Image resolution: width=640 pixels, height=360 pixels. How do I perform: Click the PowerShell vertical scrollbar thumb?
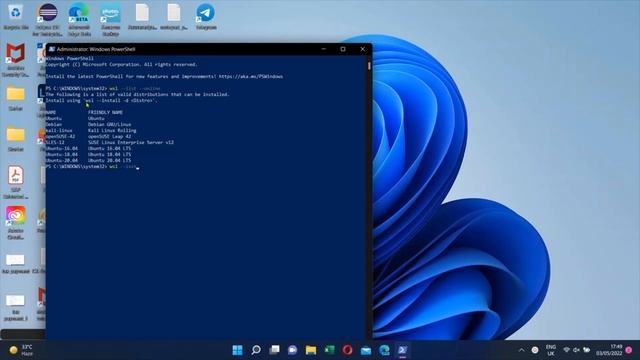click(369, 66)
